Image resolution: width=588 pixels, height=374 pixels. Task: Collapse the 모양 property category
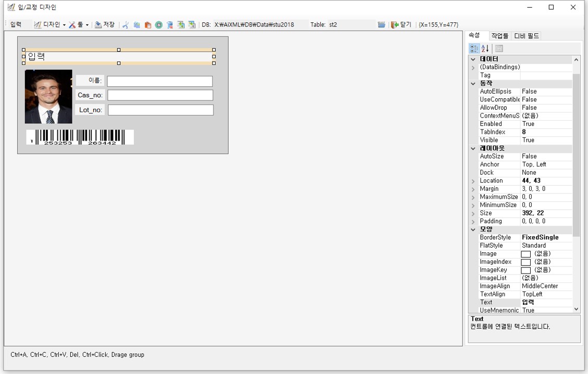pyautogui.click(x=473, y=229)
